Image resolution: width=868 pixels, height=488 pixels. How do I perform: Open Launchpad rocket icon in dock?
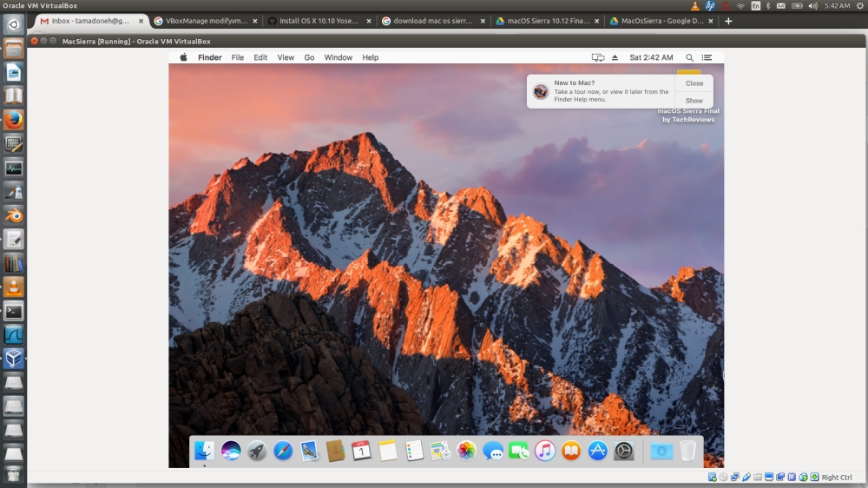click(x=257, y=451)
